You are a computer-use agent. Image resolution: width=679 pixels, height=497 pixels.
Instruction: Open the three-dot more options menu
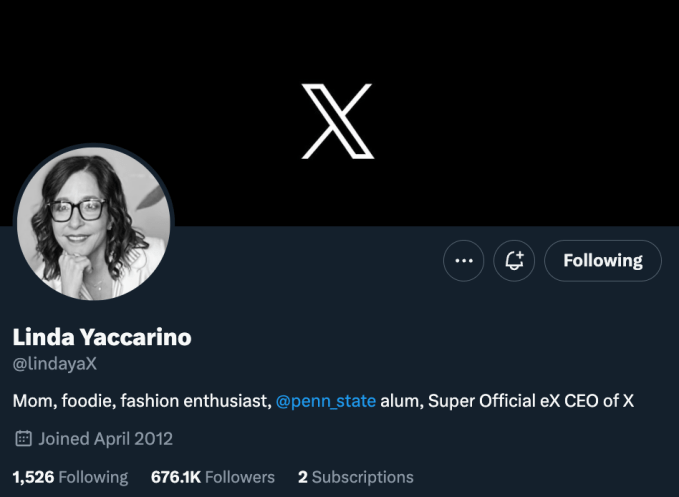463,261
